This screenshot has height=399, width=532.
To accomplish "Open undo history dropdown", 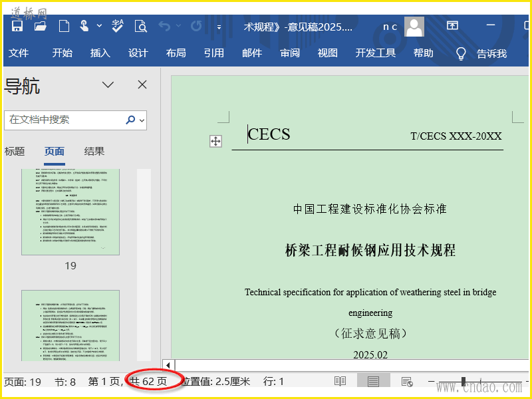I will click(x=178, y=26).
